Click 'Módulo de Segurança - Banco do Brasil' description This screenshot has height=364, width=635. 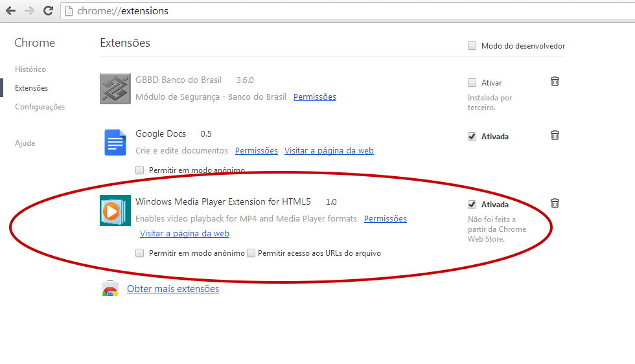(x=211, y=97)
